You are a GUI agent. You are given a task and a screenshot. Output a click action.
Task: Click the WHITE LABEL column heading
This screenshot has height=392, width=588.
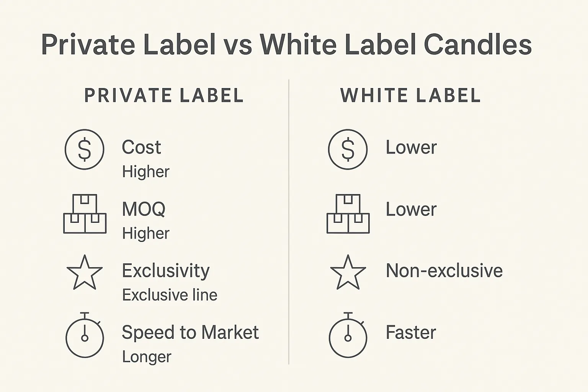pyautogui.click(x=410, y=95)
